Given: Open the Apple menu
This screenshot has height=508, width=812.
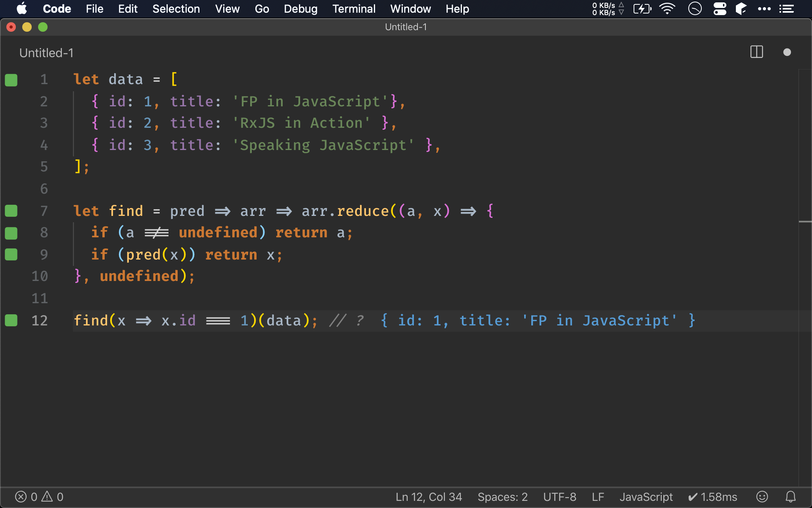Looking at the screenshot, I should click(22, 9).
